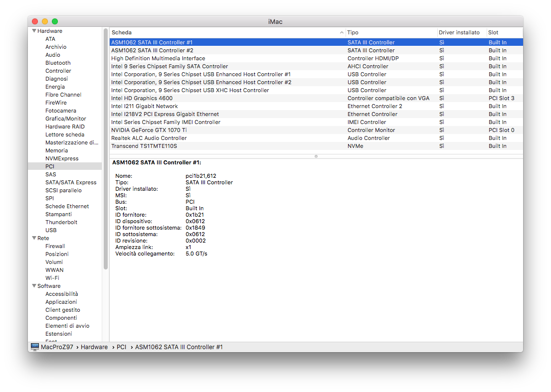This screenshot has height=392, width=551.
Task: Select NVIDIA GeForce GTX 1070 Ti row
Action: 316,130
